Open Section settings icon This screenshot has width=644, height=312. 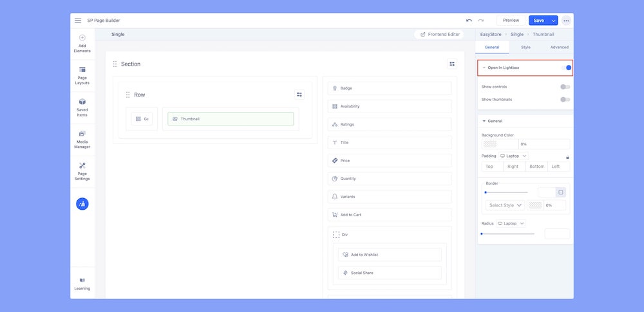click(x=452, y=64)
